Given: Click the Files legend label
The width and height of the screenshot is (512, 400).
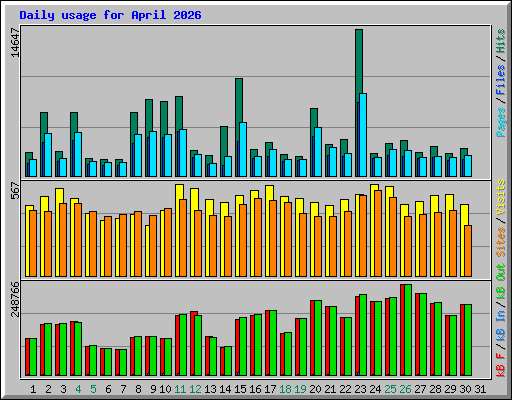Looking at the screenshot, I should click(x=501, y=80).
